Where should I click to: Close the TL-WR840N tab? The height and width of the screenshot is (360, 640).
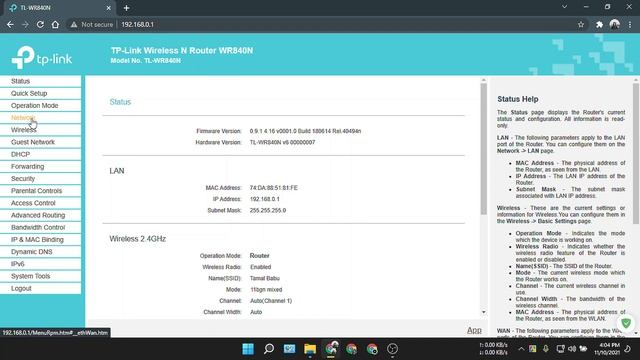pos(109,8)
